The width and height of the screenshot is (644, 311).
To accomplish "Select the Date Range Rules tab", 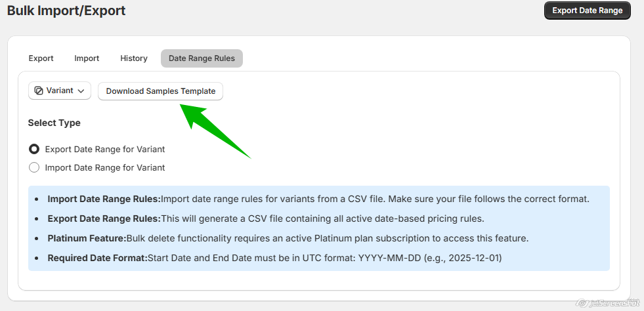I will click(x=202, y=58).
